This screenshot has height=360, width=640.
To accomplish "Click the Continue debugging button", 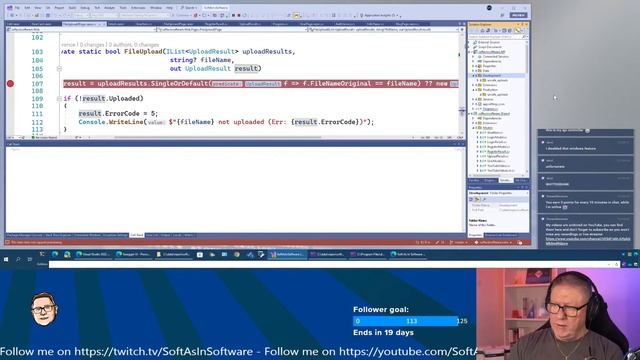I will [x=182, y=15].
